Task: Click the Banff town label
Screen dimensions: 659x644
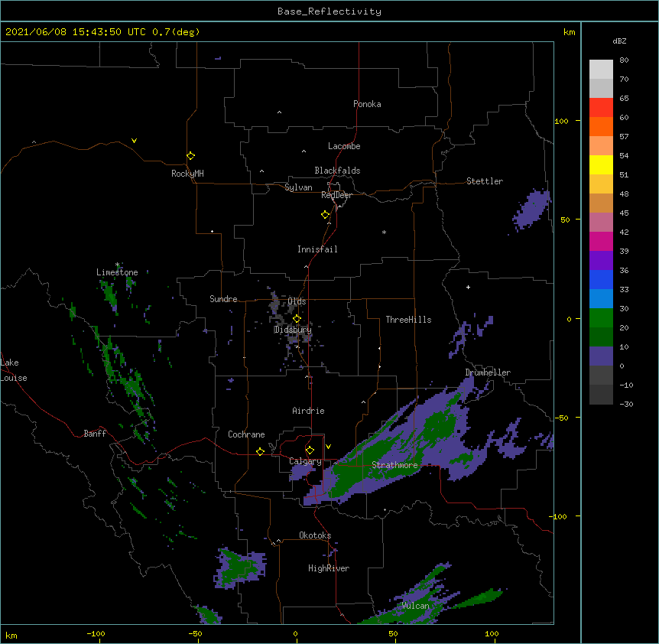Action: coord(95,434)
